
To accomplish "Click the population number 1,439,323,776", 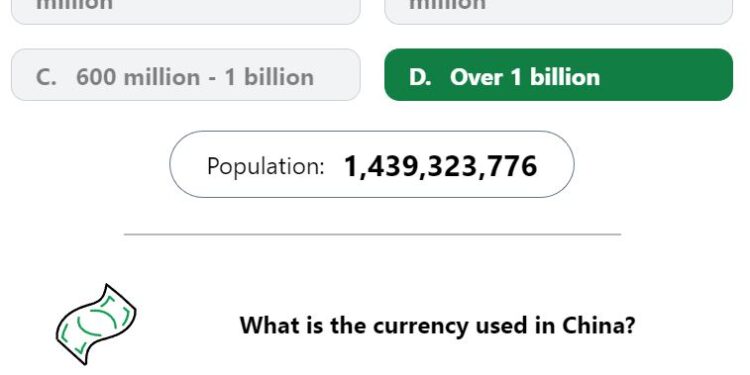I will pyautogui.click(x=441, y=166).
